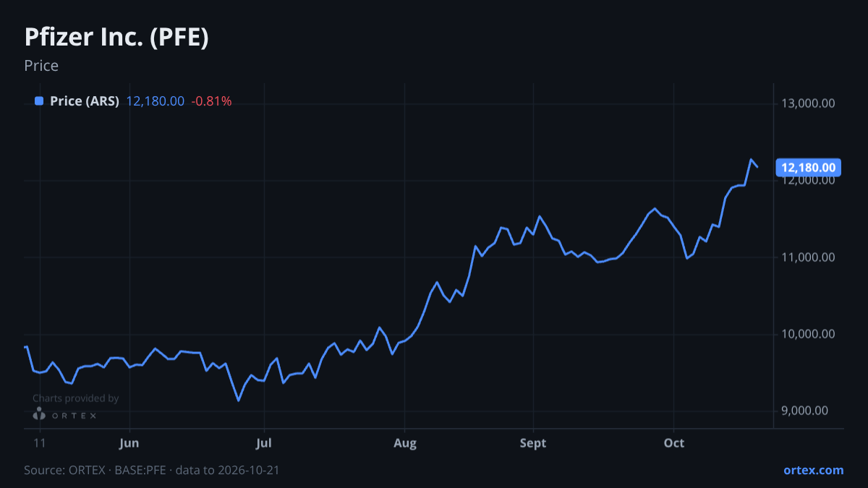
Task: Click the 11,000.00 y-axis label
Action: pos(809,257)
